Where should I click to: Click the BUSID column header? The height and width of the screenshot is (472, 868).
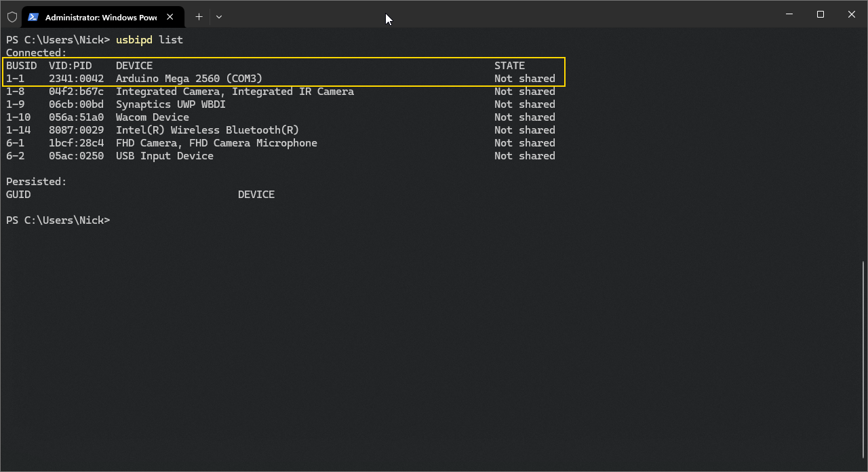point(22,66)
